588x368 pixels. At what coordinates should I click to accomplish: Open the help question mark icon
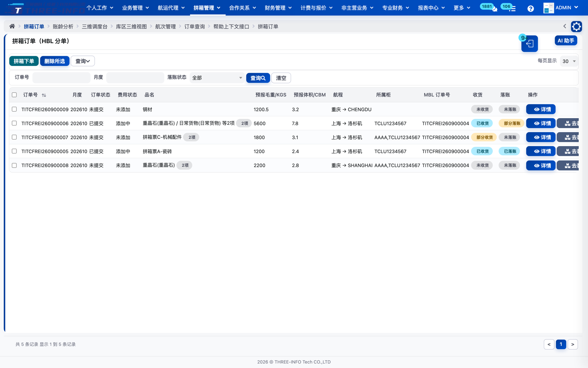(530, 8)
